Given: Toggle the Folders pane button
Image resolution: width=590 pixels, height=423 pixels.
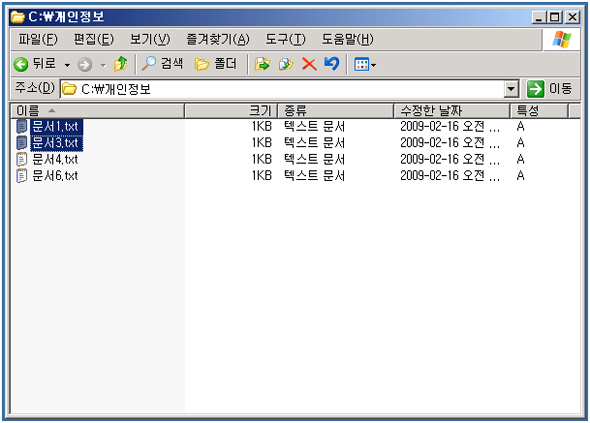Looking at the screenshot, I should coord(216,64).
